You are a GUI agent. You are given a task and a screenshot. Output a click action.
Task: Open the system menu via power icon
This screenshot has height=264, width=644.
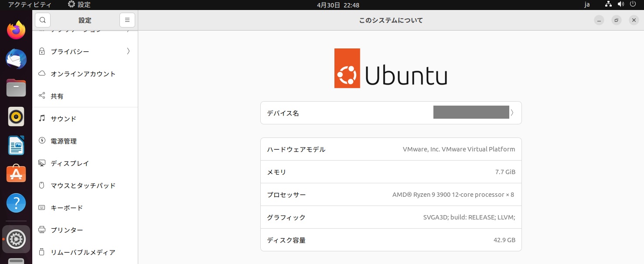click(x=633, y=4)
